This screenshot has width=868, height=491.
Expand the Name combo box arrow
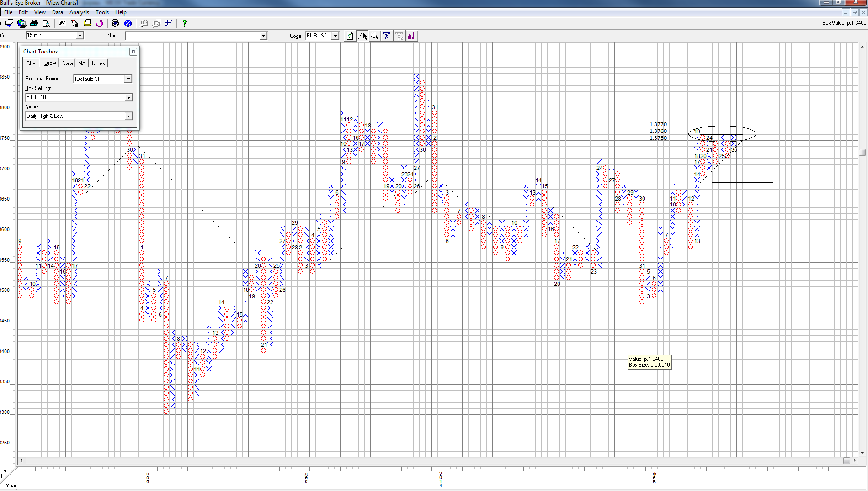tap(263, 36)
